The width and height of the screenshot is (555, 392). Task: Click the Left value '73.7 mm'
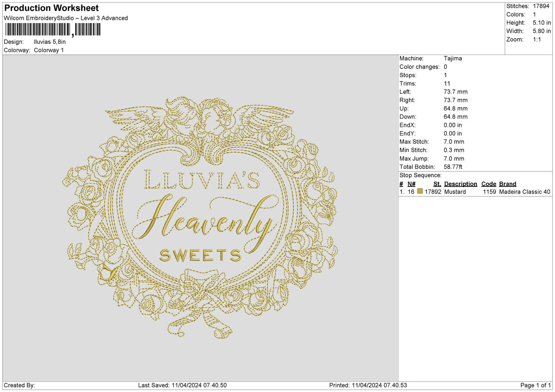tap(456, 92)
